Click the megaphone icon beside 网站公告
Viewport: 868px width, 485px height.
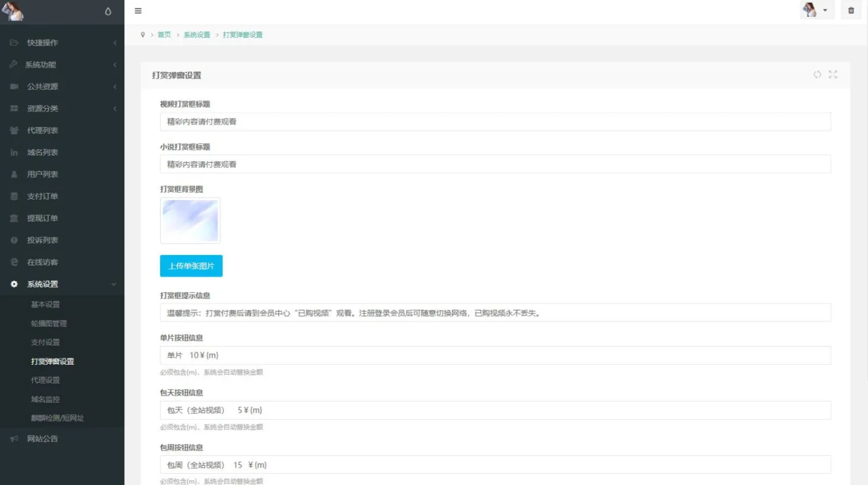pyautogui.click(x=14, y=439)
